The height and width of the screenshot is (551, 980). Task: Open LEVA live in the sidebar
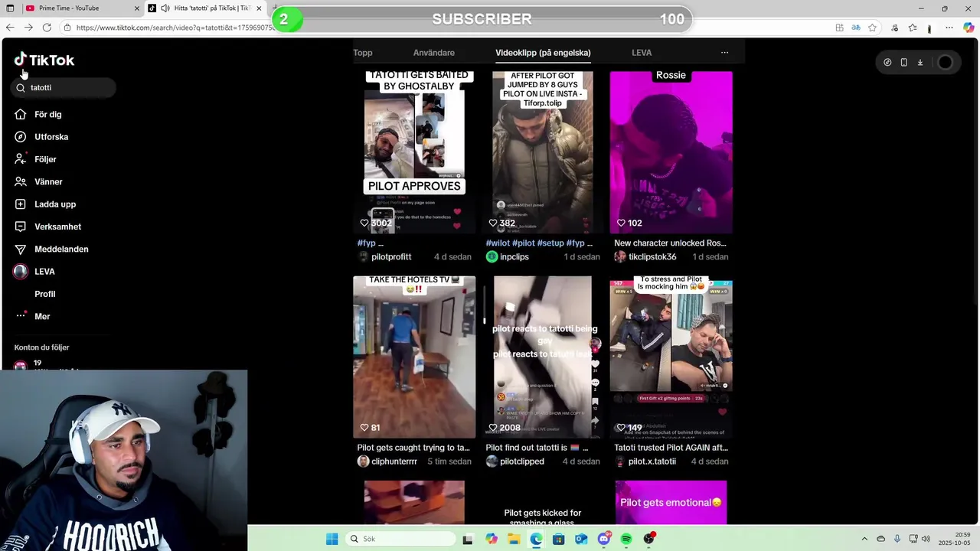coord(34,272)
